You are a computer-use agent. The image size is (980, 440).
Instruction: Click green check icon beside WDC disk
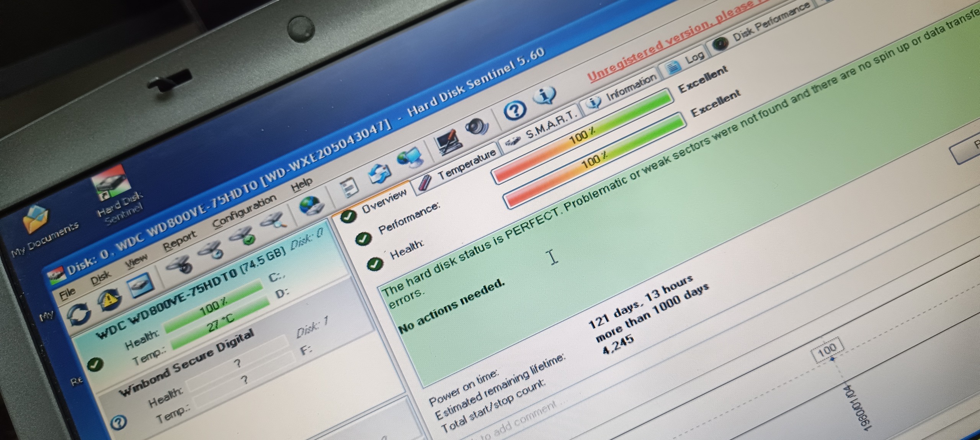tap(95, 364)
